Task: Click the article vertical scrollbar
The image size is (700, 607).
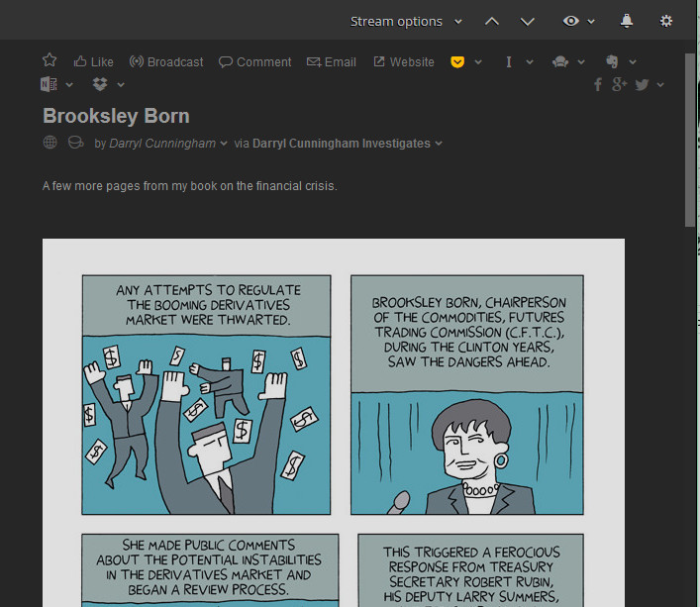Action: [690, 141]
